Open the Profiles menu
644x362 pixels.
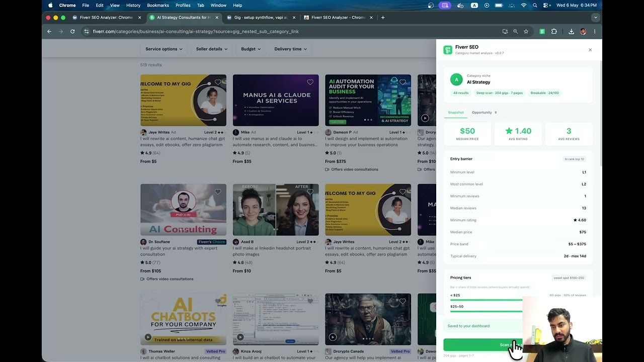point(183,5)
